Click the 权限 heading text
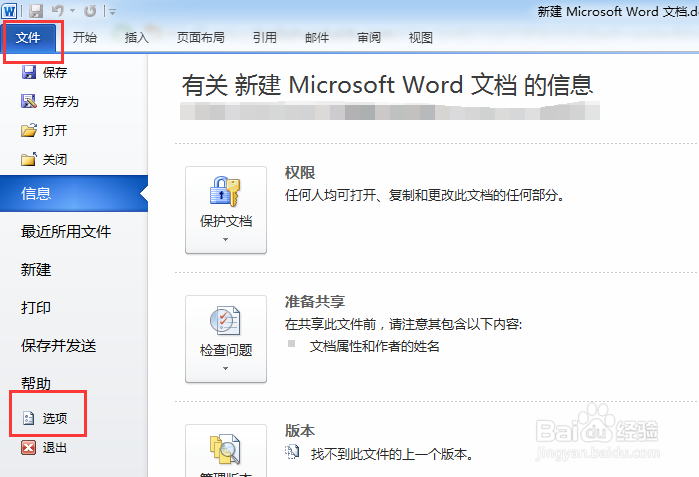Image resolution: width=699 pixels, height=477 pixels. pyautogui.click(x=300, y=173)
